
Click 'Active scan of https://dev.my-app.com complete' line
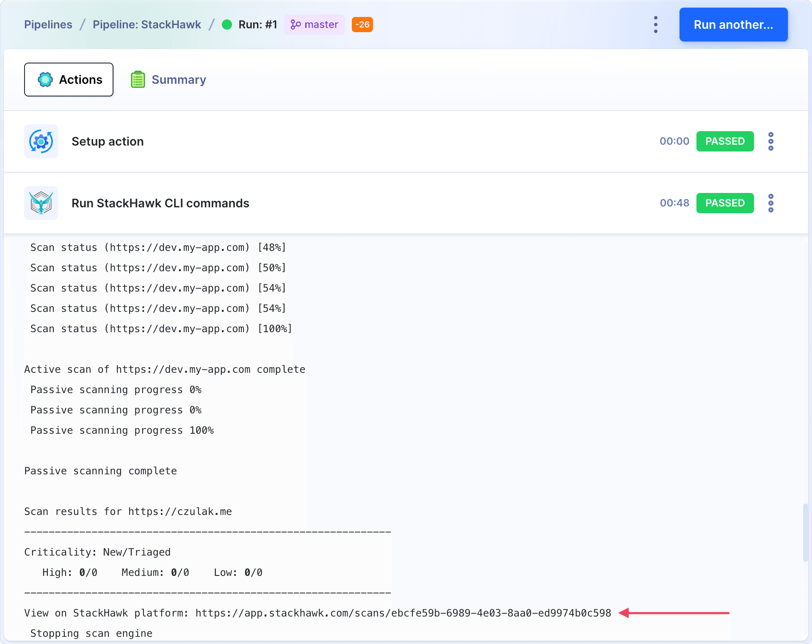coord(165,369)
